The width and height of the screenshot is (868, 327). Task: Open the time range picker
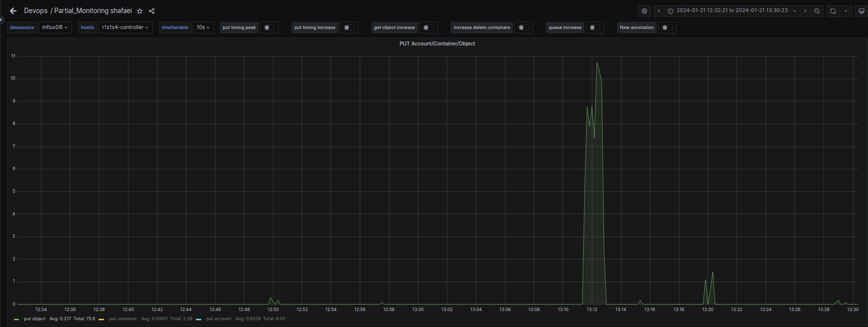732,11
